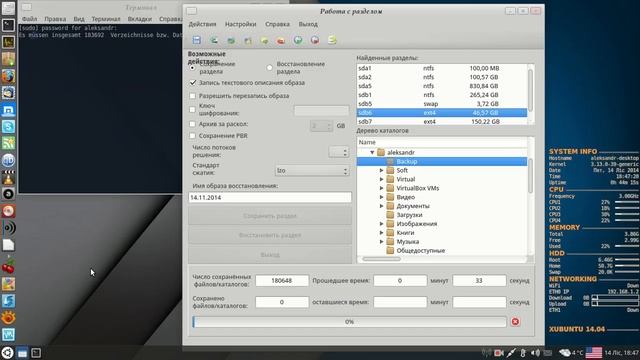Screen dimensions: 640x360
Task: Expand the Virtual folder
Action: 382,179
